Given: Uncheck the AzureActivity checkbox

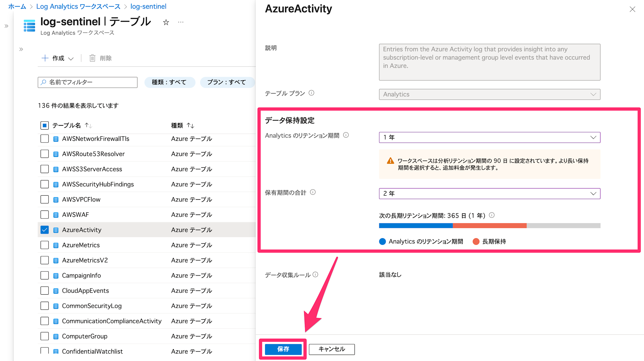Looking at the screenshot, I should point(44,230).
